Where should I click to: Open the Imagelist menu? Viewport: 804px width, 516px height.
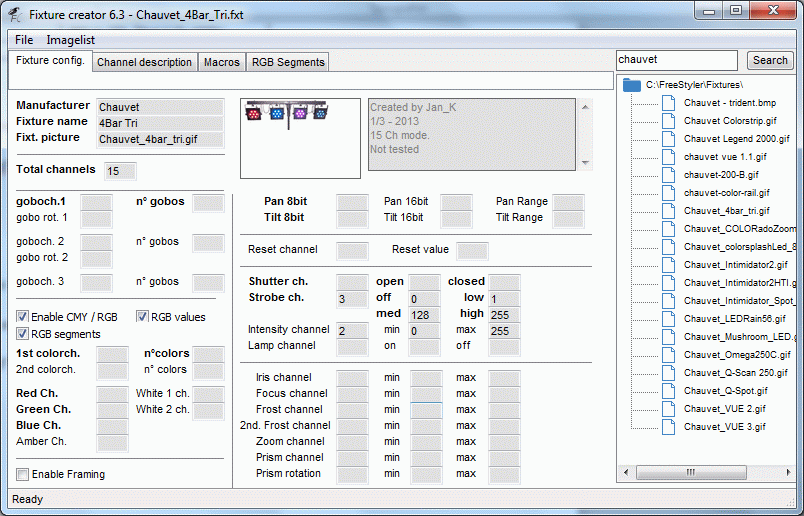click(70, 40)
